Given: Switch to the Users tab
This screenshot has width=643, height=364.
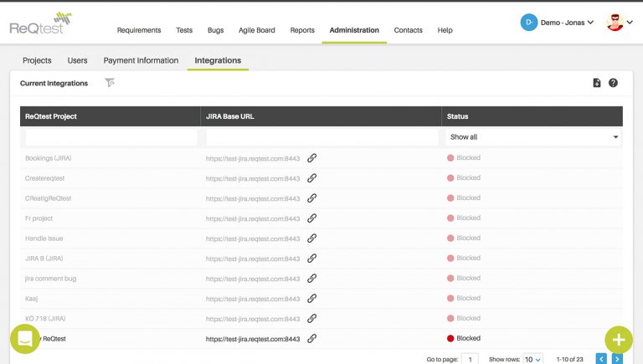Looking at the screenshot, I should (x=77, y=60).
